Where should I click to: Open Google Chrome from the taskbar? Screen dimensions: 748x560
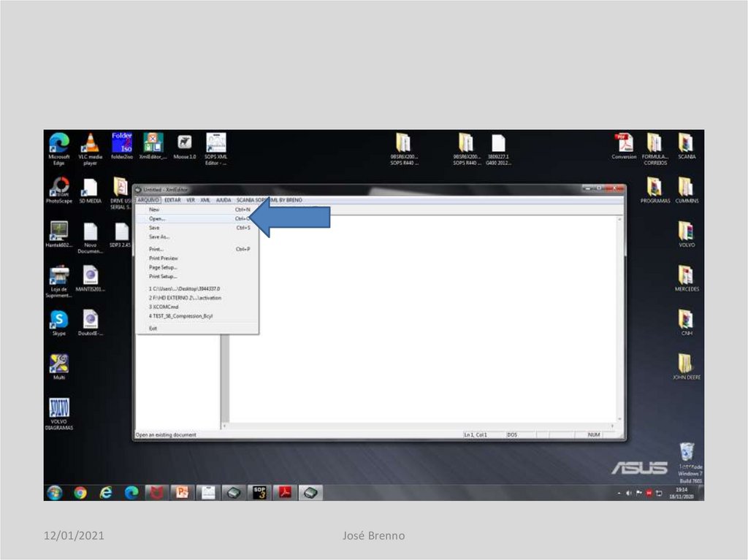click(80, 493)
